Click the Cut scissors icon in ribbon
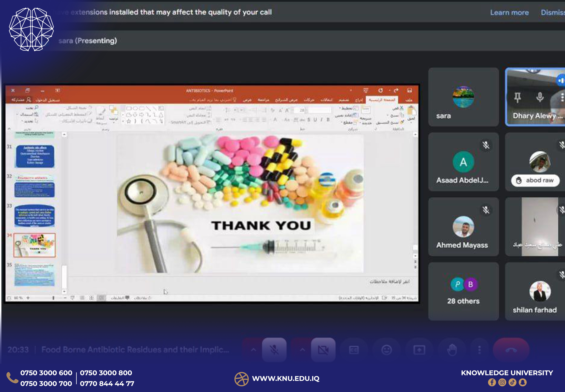The height and width of the screenshot is (392, 565). click(402, 108)
